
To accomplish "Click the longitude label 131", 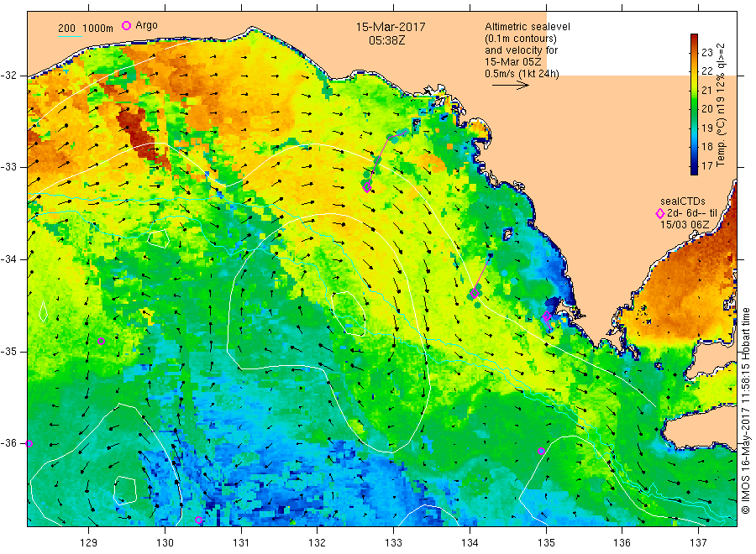I will pyautogui.click(x=241, y=543).
